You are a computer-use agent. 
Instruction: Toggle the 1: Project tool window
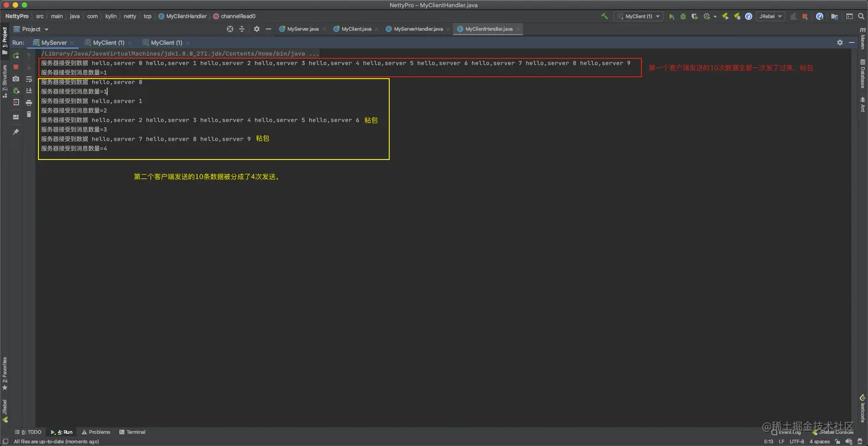tap(5, 40)
